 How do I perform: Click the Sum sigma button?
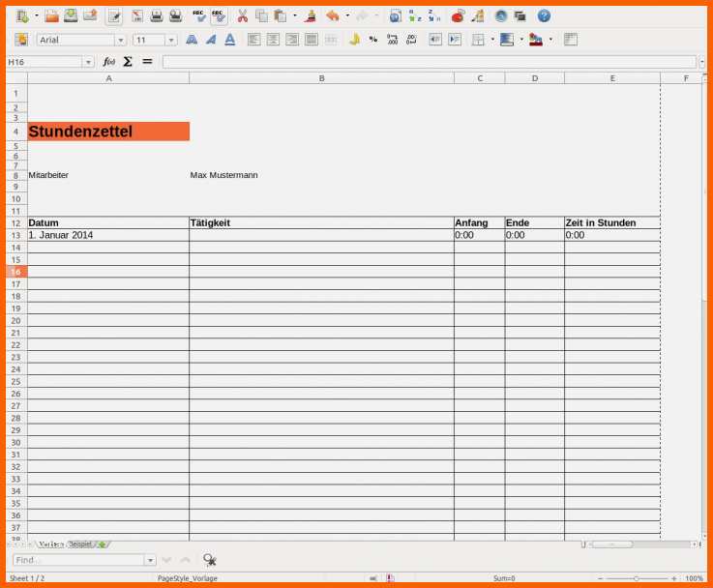[128, 61]
